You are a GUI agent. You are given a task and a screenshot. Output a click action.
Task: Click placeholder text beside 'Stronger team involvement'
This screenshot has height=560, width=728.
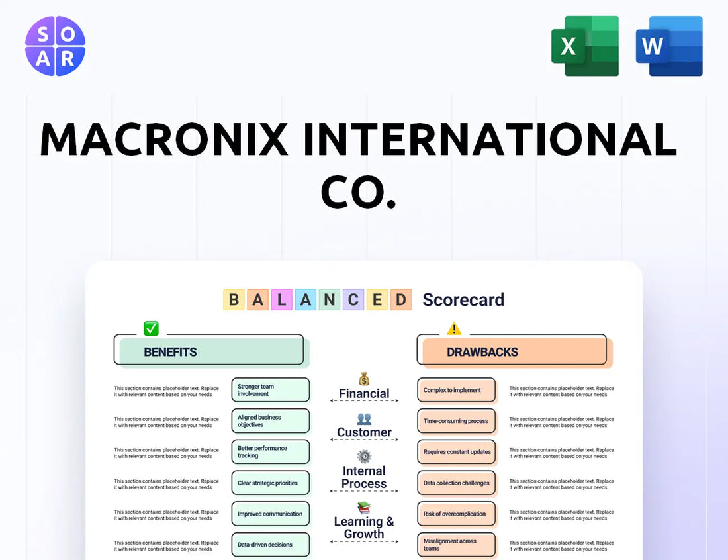pos(166,391)
